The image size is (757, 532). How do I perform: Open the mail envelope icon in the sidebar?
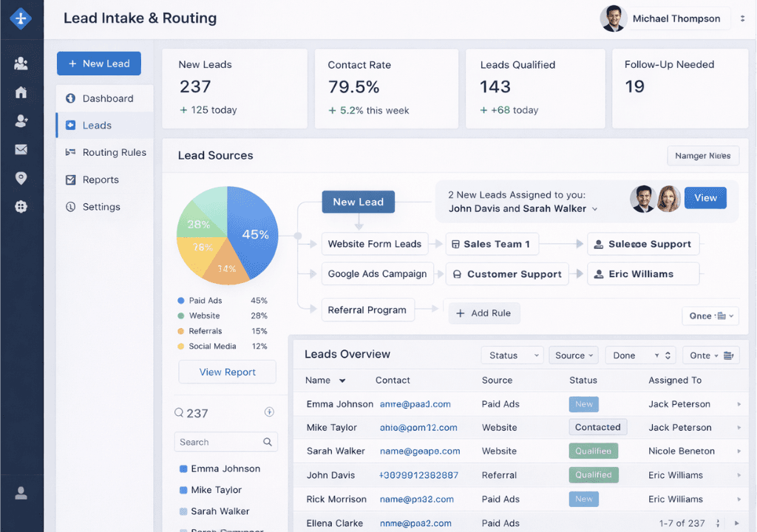click(x=21, y=150)
